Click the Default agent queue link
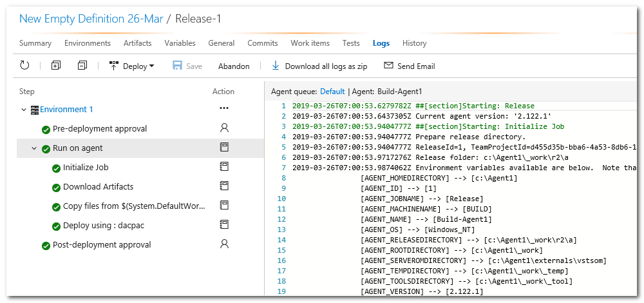The width and height of the screenshot is (644, 303). 332,92
